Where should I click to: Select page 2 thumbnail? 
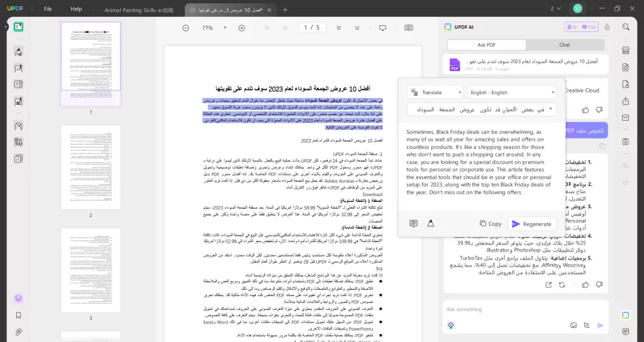(x=91, y=167)
